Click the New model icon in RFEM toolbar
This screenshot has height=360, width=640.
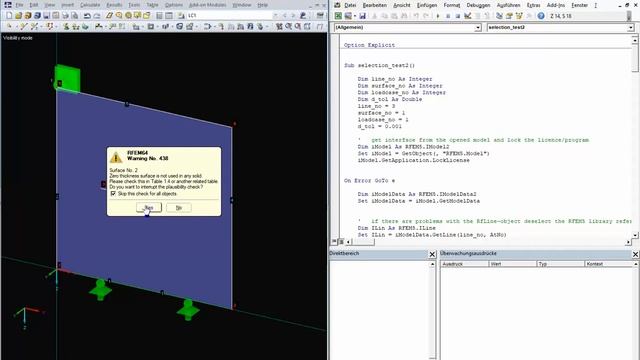pyautogui.click(x=9, y=16)
